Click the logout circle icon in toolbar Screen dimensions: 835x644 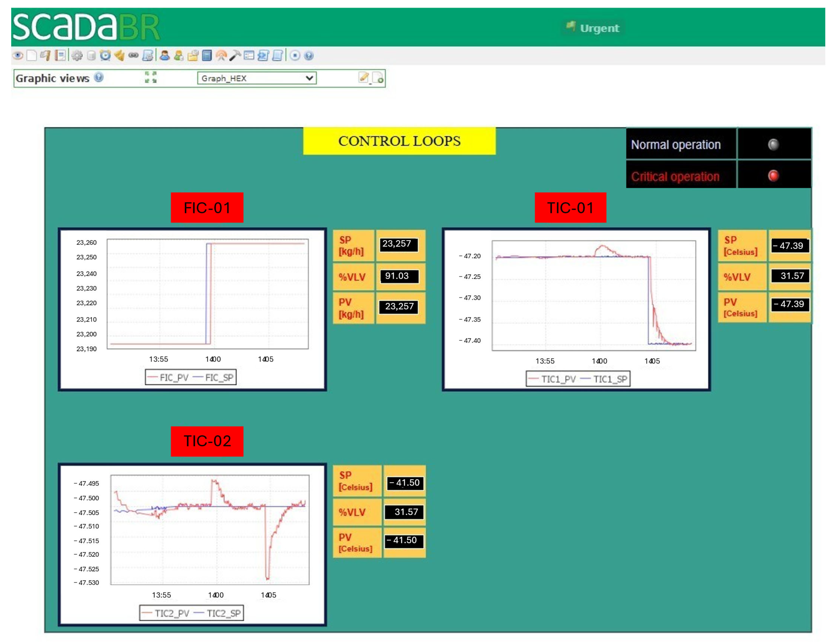click(295, 56)
